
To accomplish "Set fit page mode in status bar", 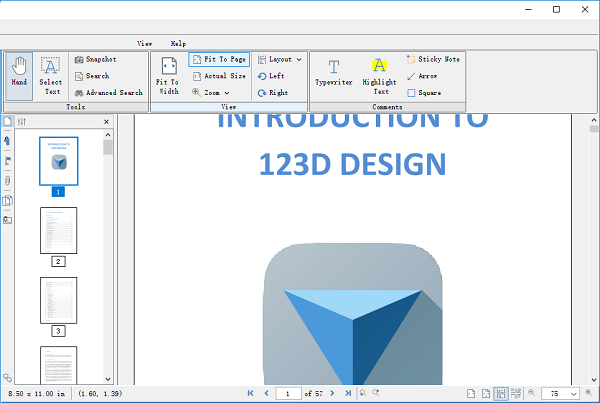I will tap(486, 393).
